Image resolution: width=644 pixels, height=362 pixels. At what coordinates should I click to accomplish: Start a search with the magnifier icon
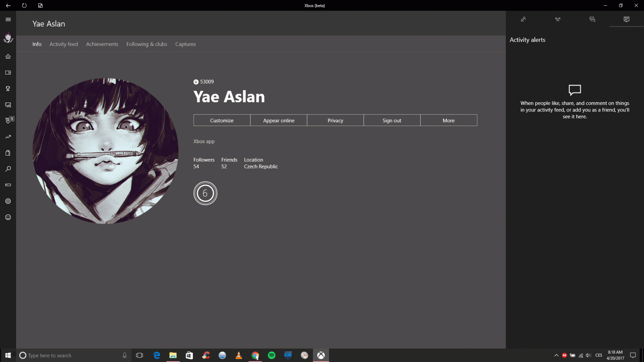click(x=8, y=169)
